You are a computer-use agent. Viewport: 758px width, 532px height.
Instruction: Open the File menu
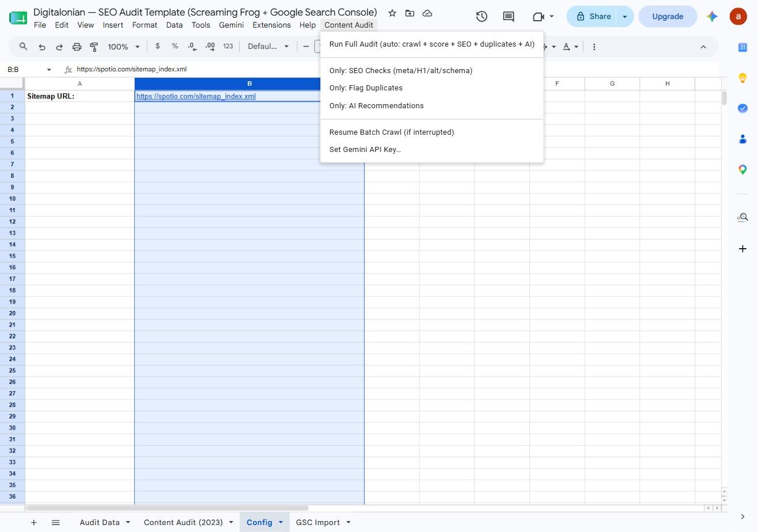click(x=40, y=25)
